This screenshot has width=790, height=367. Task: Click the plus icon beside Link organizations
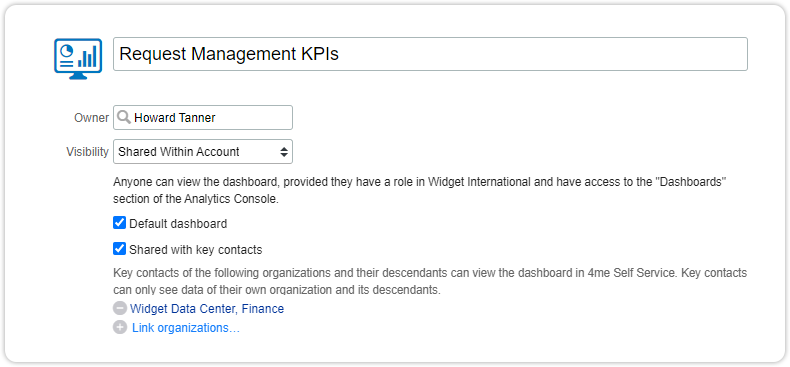tap(120, 328)
